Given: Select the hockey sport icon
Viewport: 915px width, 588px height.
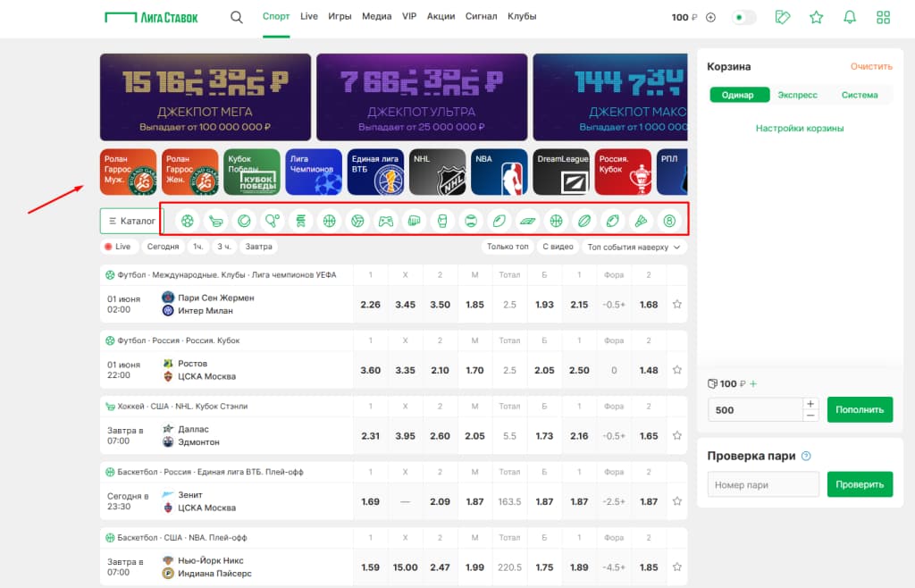Looking at the screenshot, I should pos(216,221).
